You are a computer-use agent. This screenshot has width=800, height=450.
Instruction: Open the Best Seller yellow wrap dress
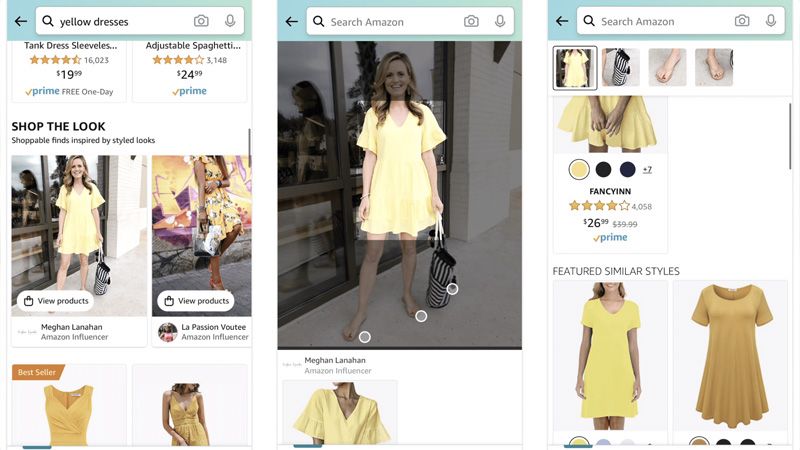(69, 406)
